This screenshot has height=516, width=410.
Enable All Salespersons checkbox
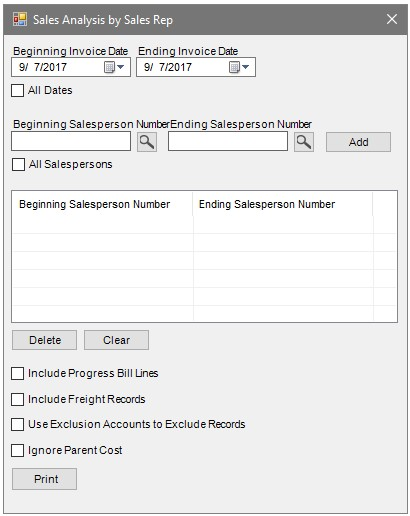[x=18, y=164]
